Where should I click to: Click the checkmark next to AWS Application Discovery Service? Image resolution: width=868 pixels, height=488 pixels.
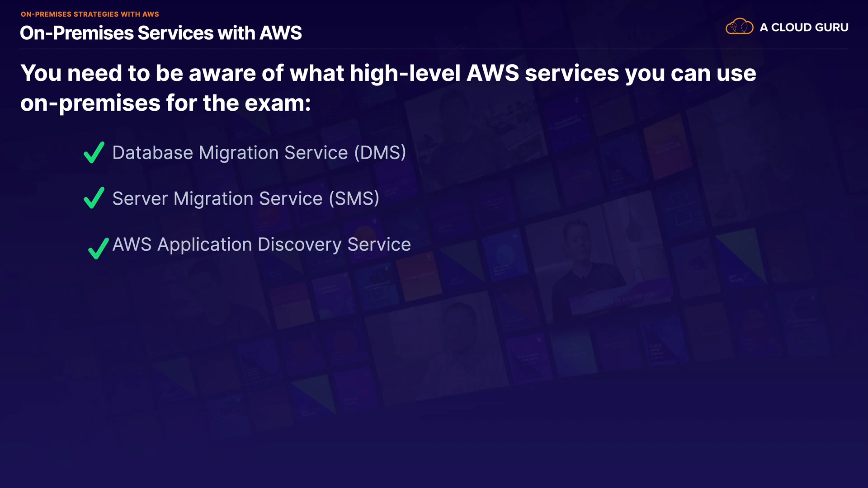coord(98,248)
